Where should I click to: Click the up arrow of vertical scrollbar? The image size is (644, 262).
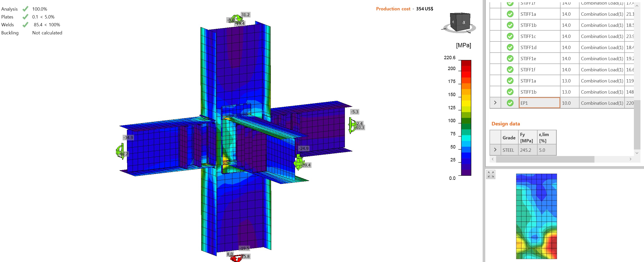pyautogui.click(x=637, y=6)
